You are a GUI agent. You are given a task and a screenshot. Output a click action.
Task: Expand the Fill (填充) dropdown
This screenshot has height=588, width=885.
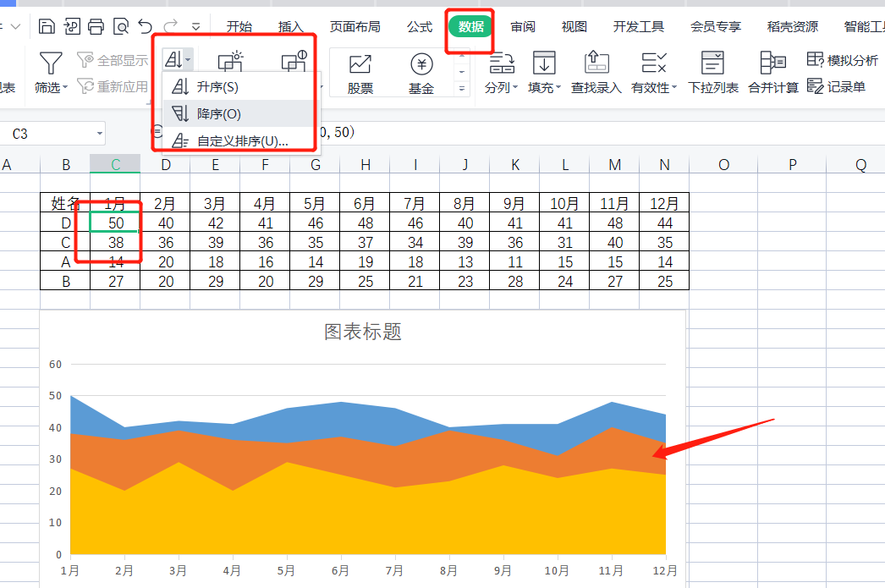[543, 87]
